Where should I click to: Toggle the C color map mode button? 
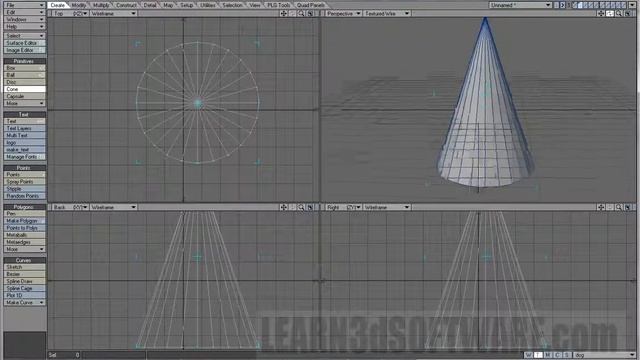[x=558, y=355]
